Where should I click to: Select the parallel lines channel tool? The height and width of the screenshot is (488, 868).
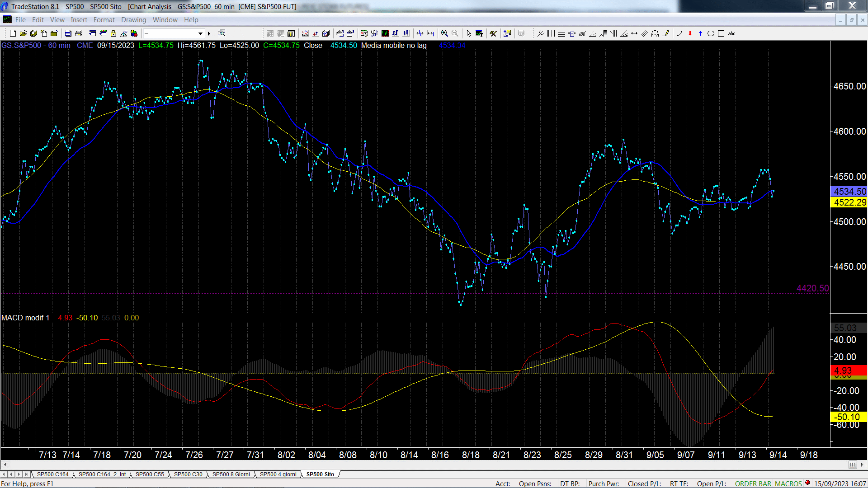[645, 33]
